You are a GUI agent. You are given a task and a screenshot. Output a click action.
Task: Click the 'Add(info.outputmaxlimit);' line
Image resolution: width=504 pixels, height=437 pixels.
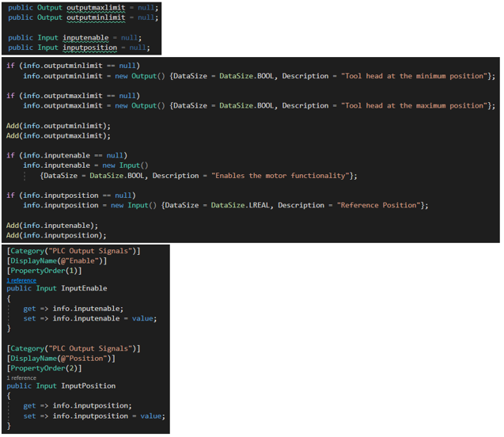(x=59, y=135)
